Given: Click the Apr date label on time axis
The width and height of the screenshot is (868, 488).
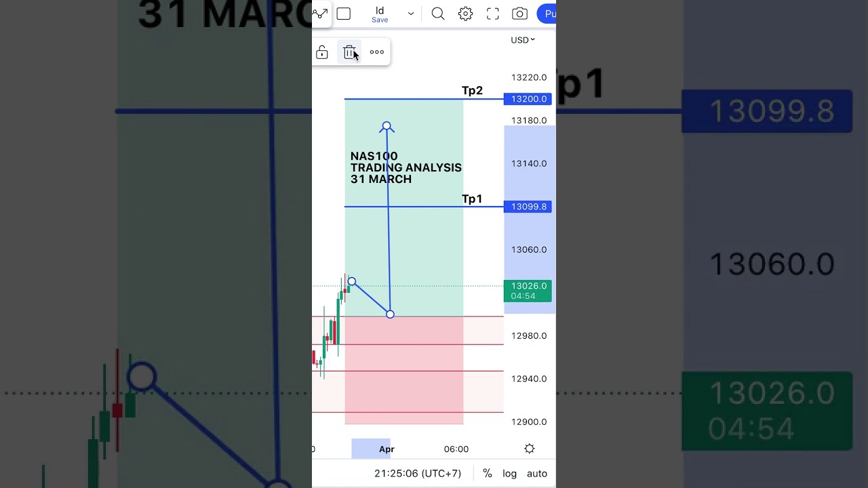Looking at the screenshot, I should (x=387, y=449).
